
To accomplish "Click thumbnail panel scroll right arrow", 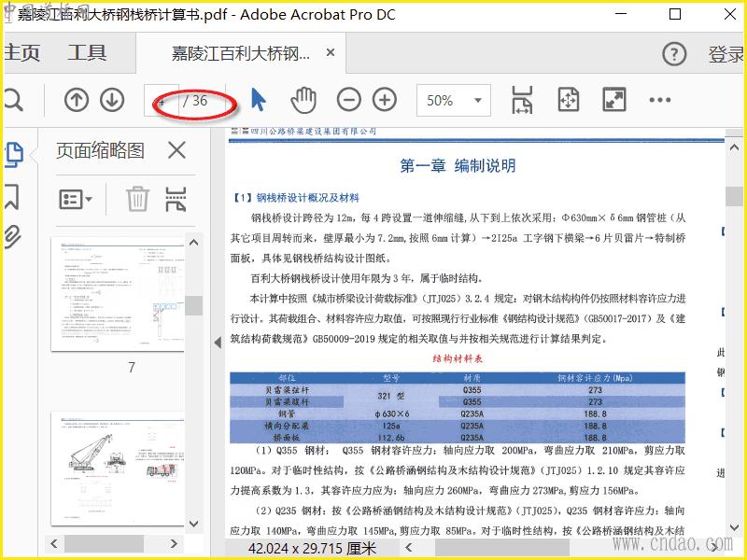I will tap(174, 543).
